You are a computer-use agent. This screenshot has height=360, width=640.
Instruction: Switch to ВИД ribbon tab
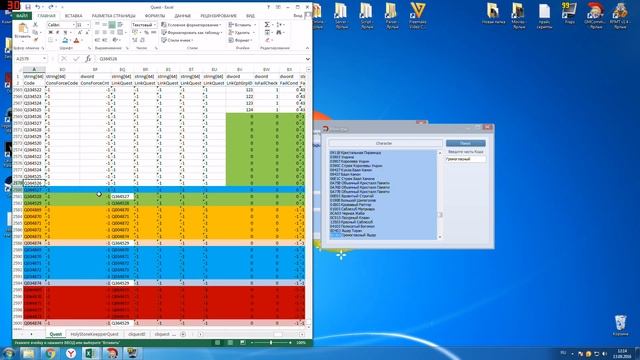pos(250,16)
